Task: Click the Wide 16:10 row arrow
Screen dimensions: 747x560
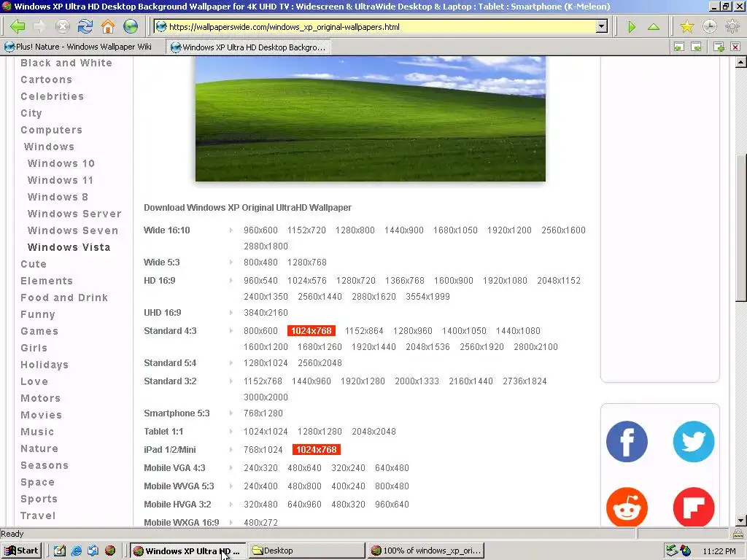Action: (x=231, y=230)
